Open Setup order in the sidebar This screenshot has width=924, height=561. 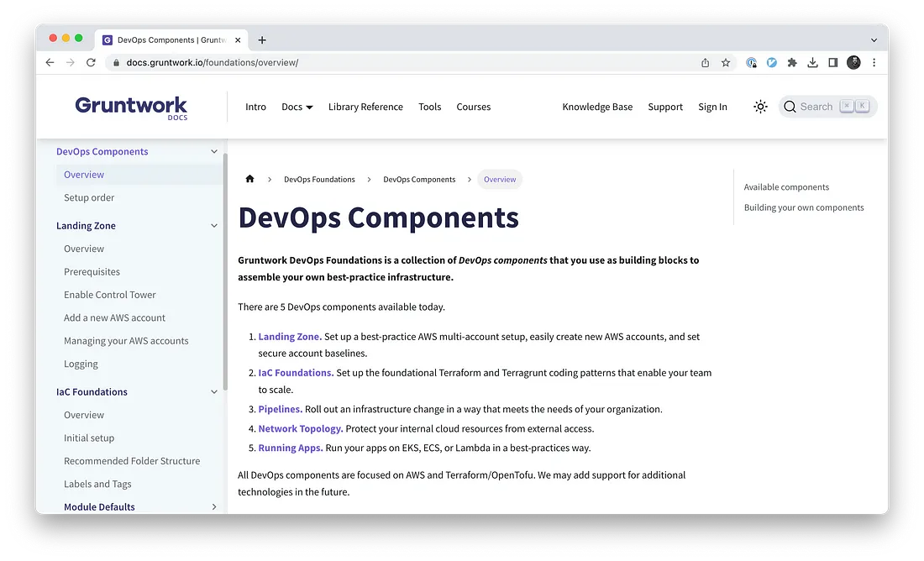[x=89, y=197]
